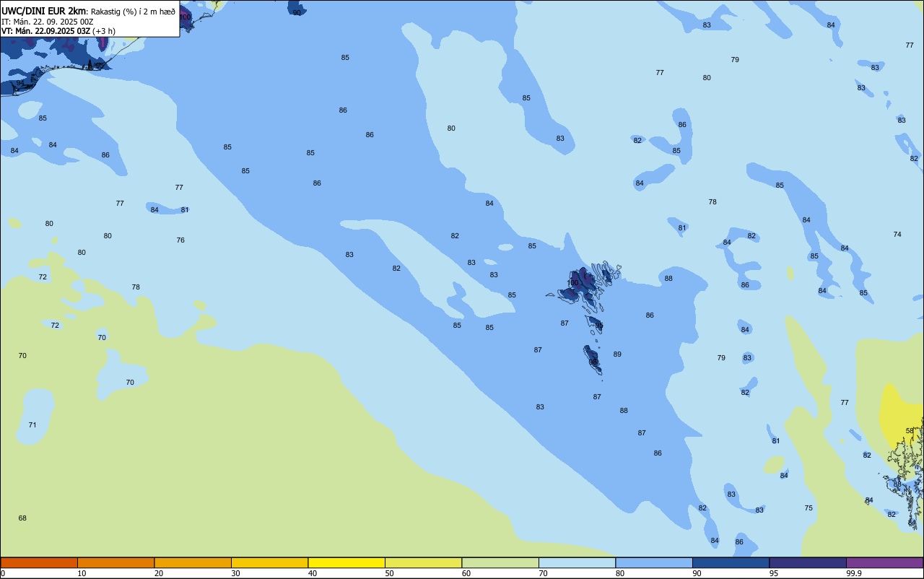The image size is (924, 579).
Task: Click the medium blue 80–90 legend swatch
Action: click(654, 562)
